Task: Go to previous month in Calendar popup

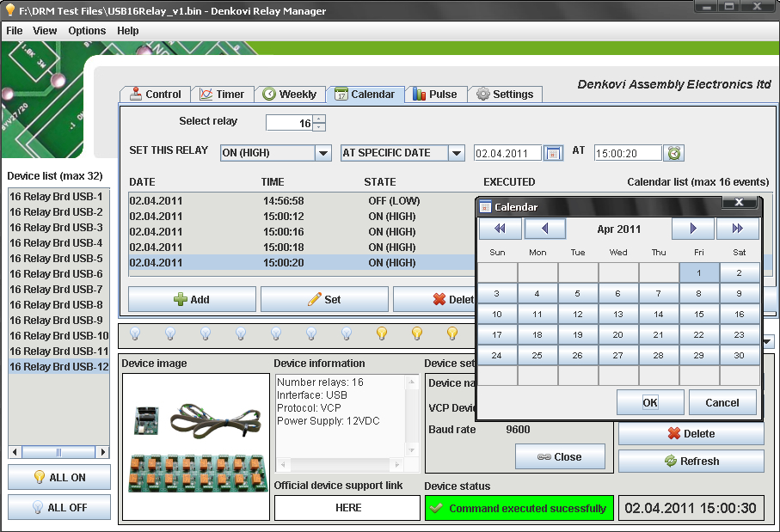Action: [545, 229]
